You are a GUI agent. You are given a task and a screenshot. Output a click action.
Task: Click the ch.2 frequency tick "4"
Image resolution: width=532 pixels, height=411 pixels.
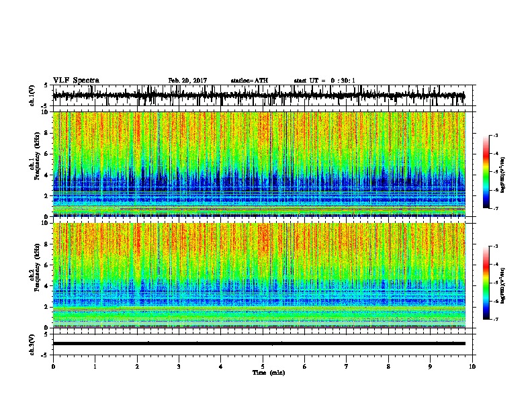(x=47, y=286)
